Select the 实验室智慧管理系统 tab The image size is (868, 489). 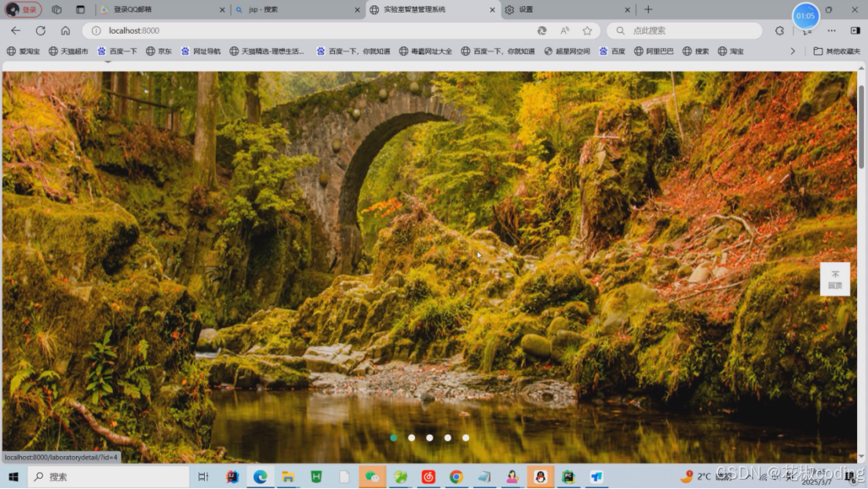click(432, 9)
